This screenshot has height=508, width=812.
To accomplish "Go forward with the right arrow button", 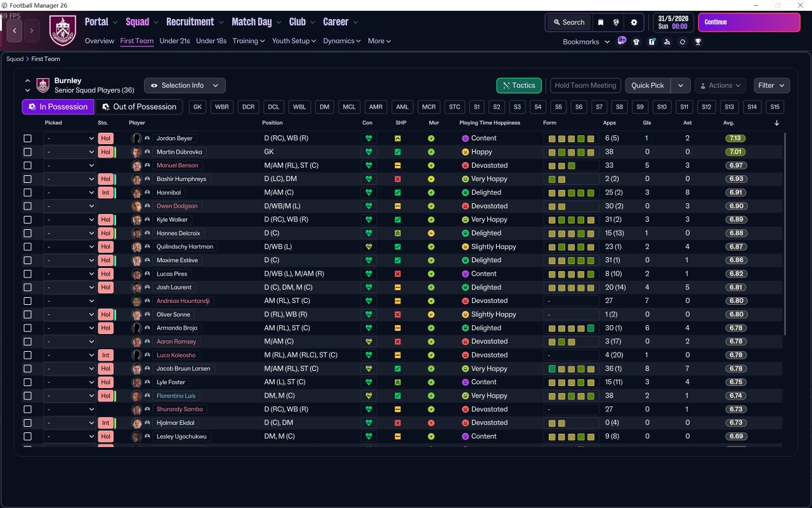I will tap(32, 30).
